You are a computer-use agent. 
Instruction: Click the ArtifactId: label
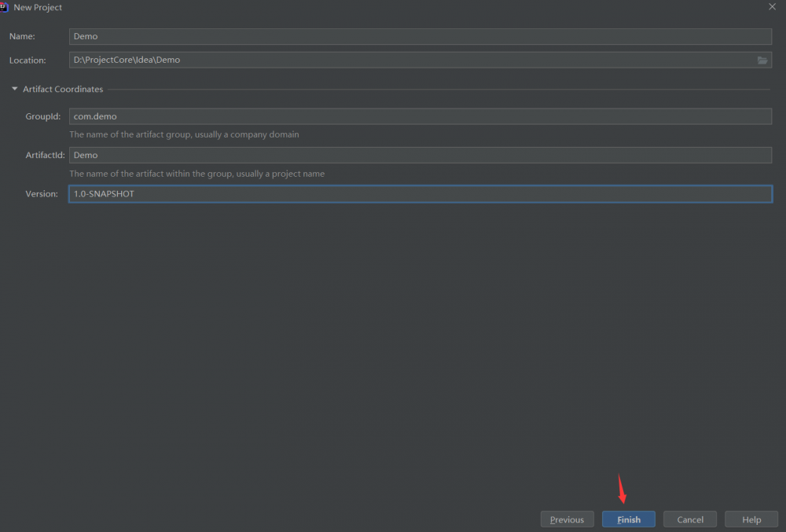point(45,155)
